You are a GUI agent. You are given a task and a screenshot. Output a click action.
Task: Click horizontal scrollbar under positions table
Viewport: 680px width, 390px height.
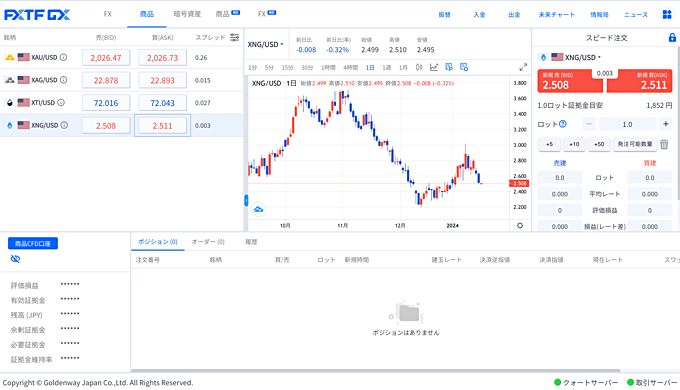[375, 370]
